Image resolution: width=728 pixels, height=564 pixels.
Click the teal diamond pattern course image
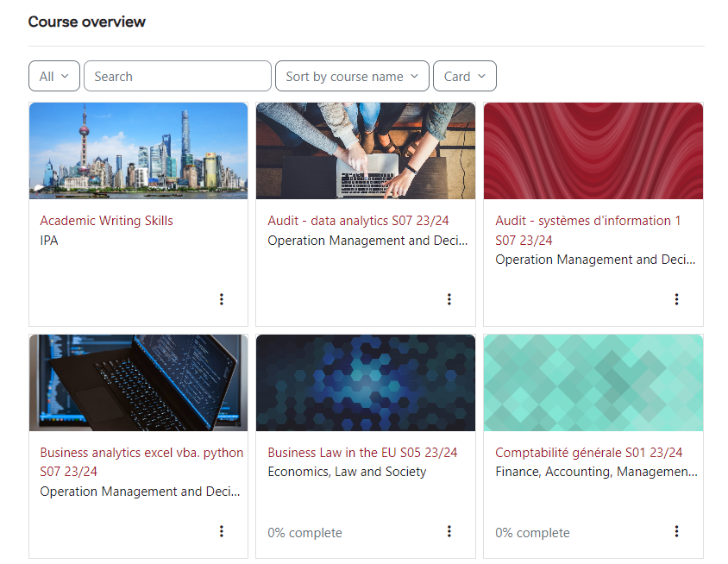pyautogui.click(x=593, y=383)
